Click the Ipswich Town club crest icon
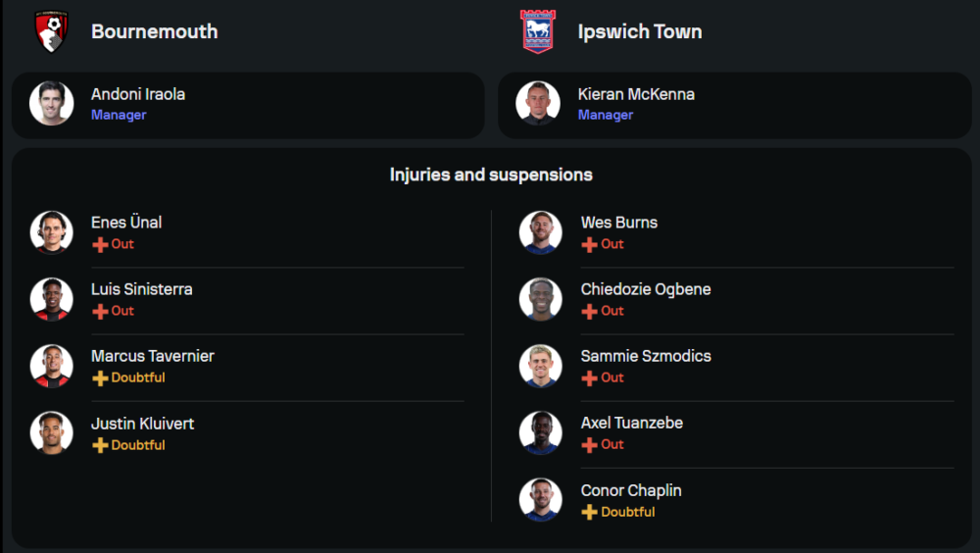 (537, 31)
